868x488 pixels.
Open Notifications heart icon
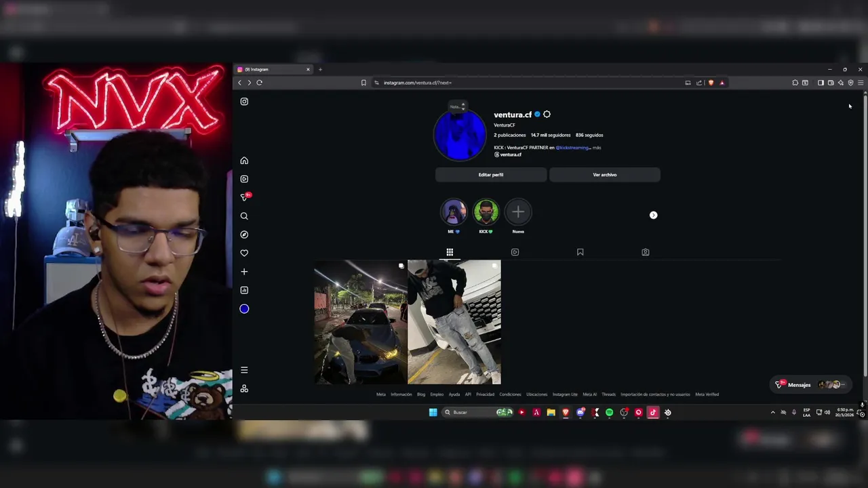[x=244, y=253]
